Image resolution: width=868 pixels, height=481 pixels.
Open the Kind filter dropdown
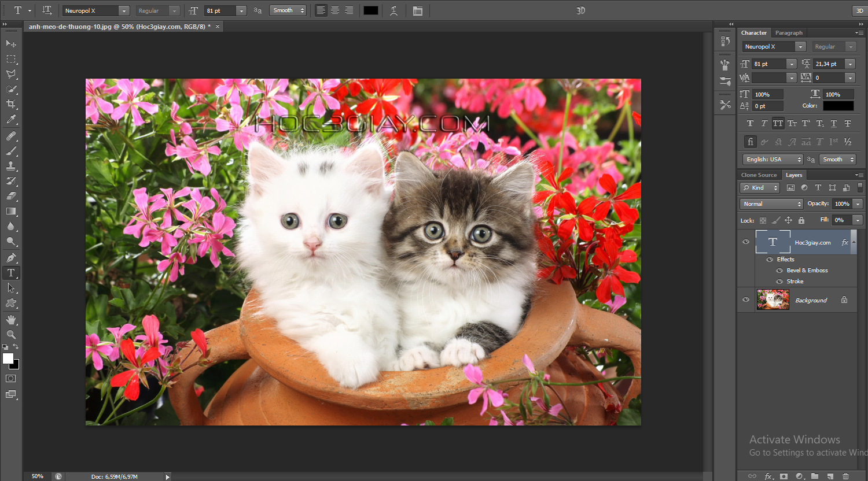point(760,188)
